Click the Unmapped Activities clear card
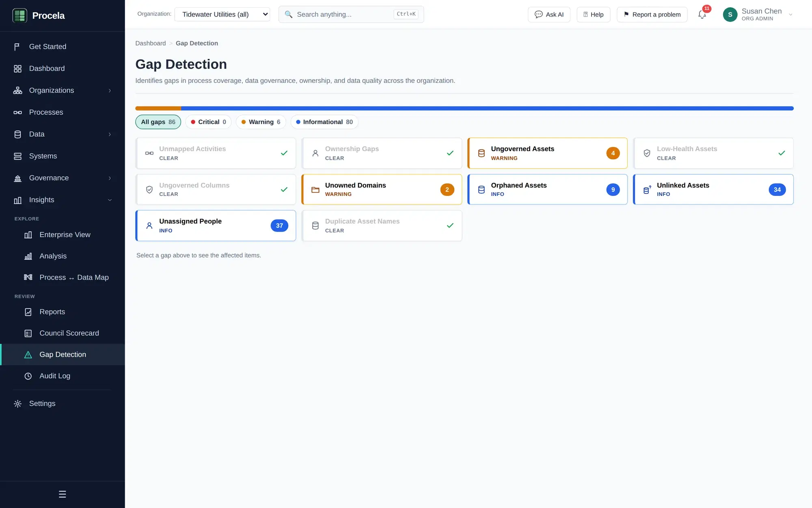812x508 pixels. tap(216, 153)
